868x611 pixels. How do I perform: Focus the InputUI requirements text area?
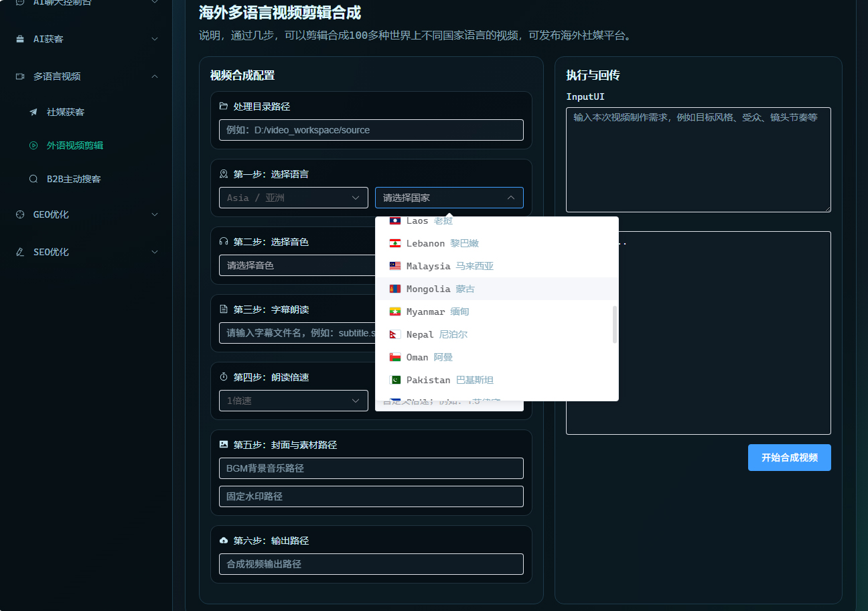699,159
